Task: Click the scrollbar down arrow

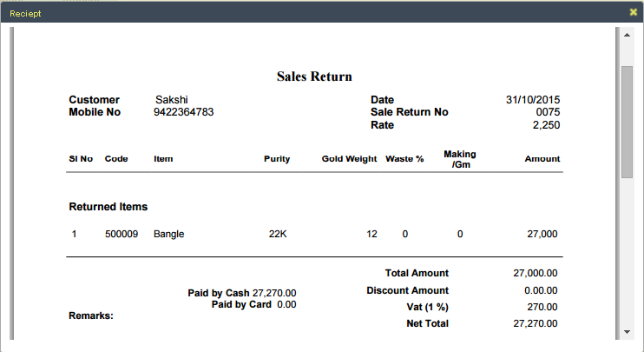Action: click(x=627, y=331)
